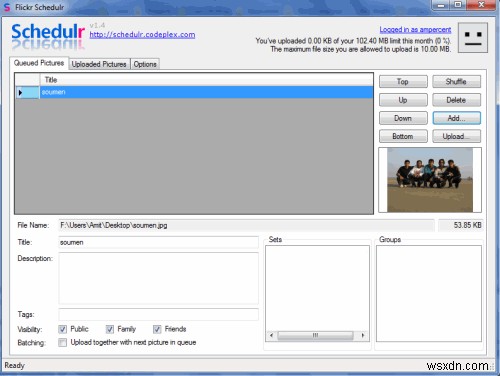500x376 pixels.
Task: Click the 53.85 KB file size field
Action: tap(460, 225)
